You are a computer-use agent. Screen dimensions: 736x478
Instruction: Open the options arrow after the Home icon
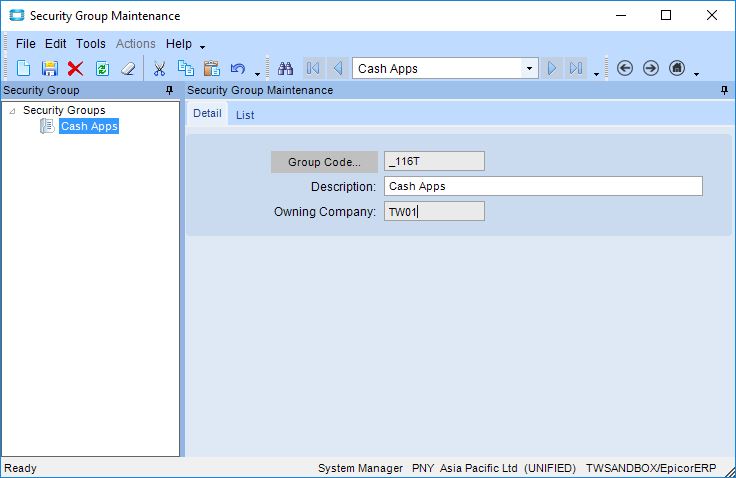pos(696,74)
